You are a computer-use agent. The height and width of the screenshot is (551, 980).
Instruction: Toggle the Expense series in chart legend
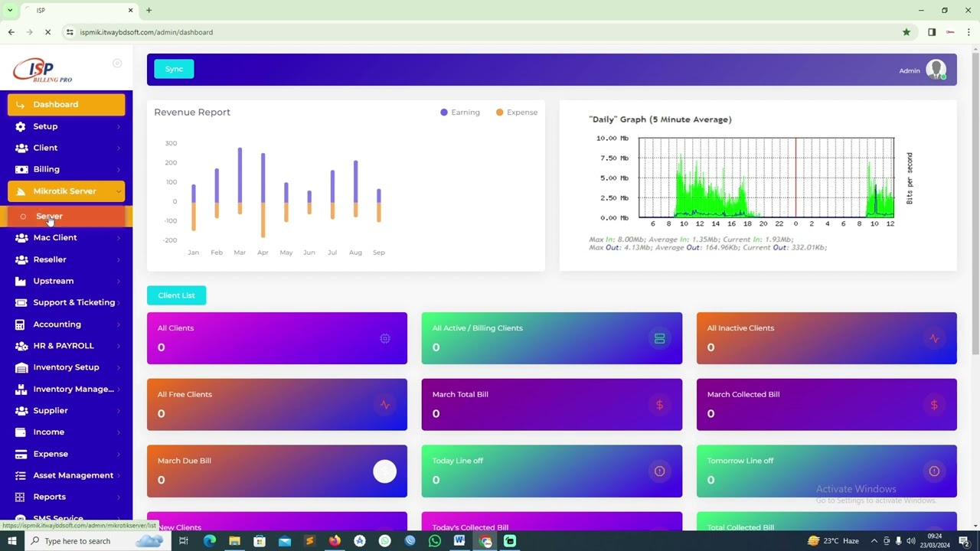[x=517, y=112]
